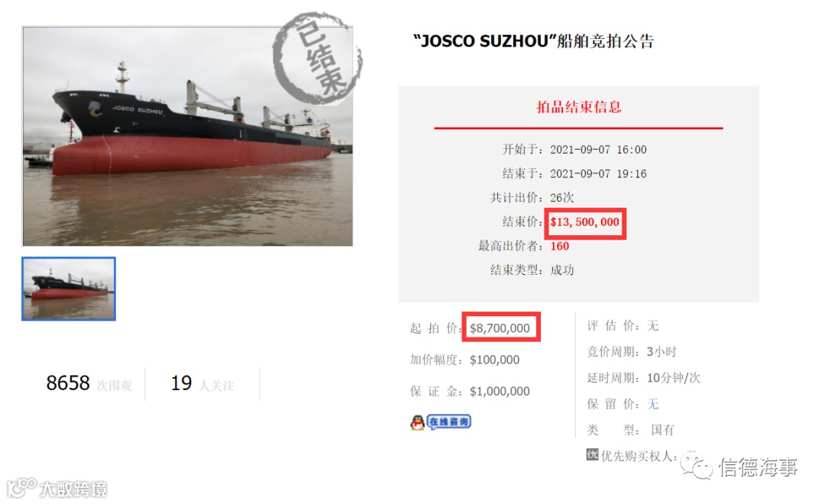Click the 信德海事 watermark text

pyautogui.click(x=759, y=467)
